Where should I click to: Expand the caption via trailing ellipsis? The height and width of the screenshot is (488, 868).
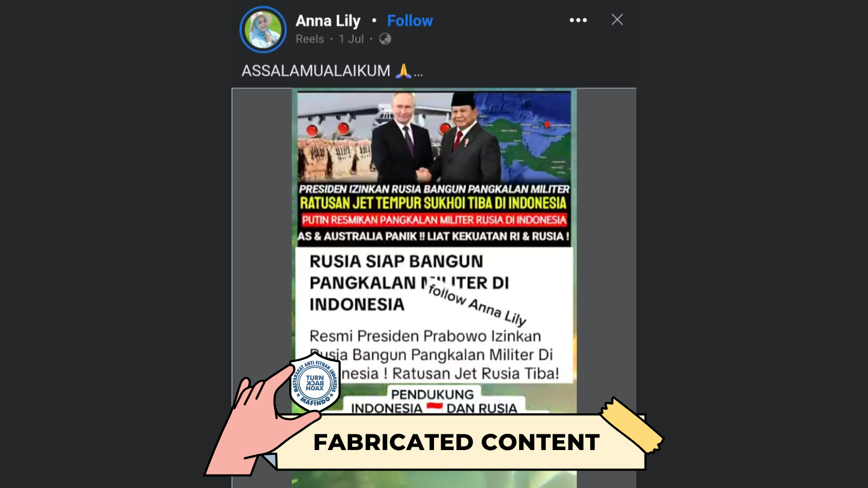[x=418, y=74]
